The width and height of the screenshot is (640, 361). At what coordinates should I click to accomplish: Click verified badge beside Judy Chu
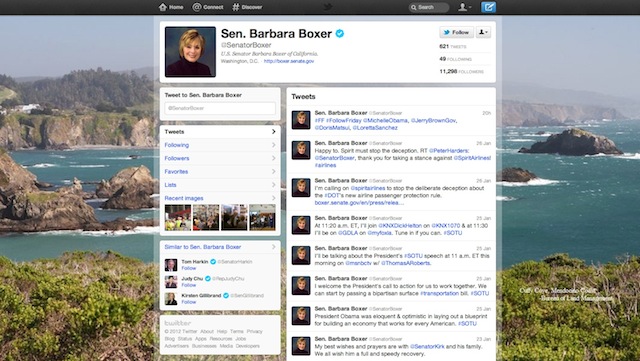[x=208, y=279]
